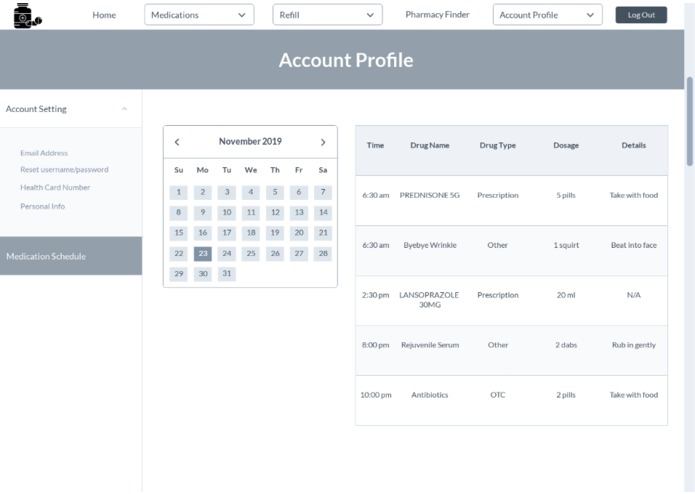Click Antibiotics drug name cell
The height and width of the screenshot is (494, 695).
pyautogui.click(x=429, y=395)
